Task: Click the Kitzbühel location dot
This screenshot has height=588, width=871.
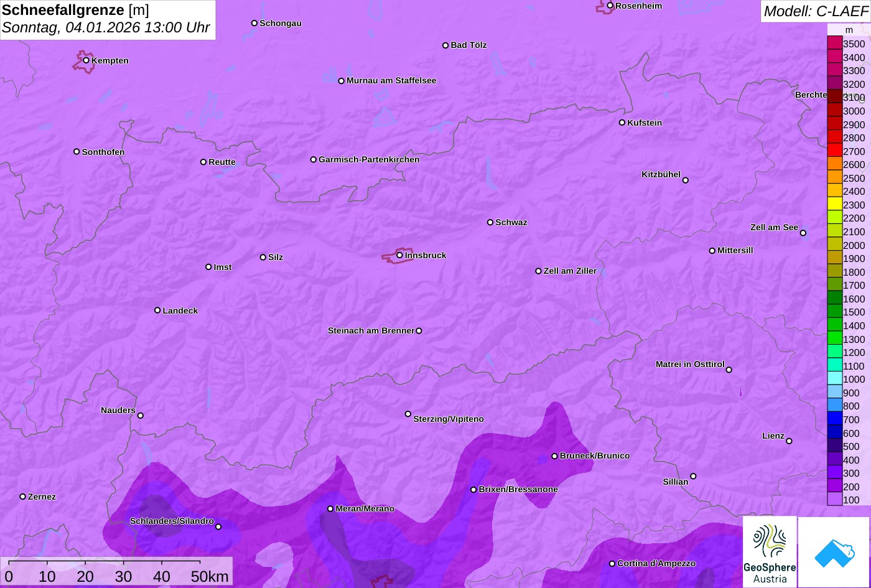Action: pyautogui.click(x=686, y=180)
